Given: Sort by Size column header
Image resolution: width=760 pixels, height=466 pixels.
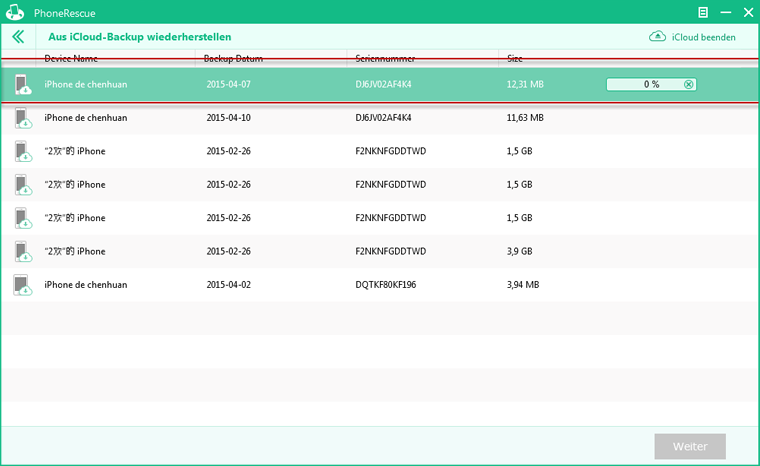Looking at the screenshot, I should click(515, 59).
